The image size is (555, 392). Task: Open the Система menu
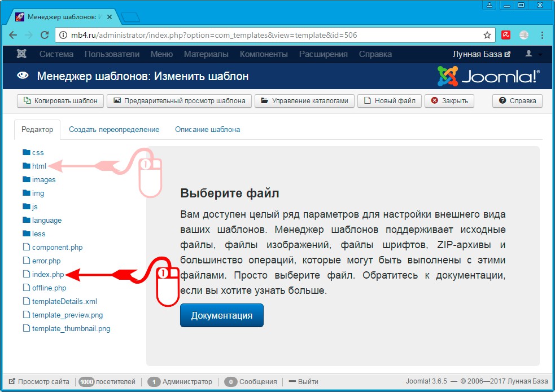pos(56,54)
